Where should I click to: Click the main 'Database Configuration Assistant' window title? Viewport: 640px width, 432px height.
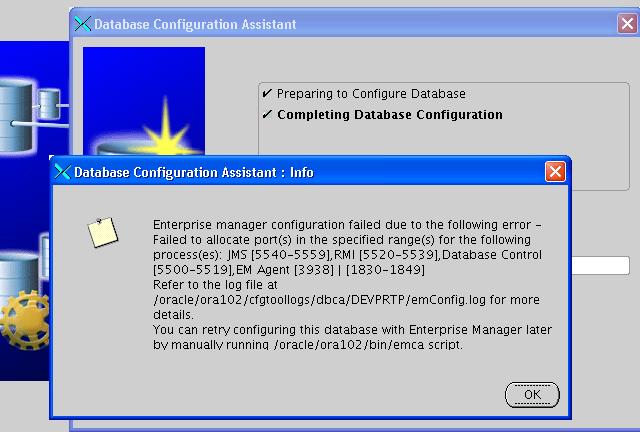click(x=195, y=24)
